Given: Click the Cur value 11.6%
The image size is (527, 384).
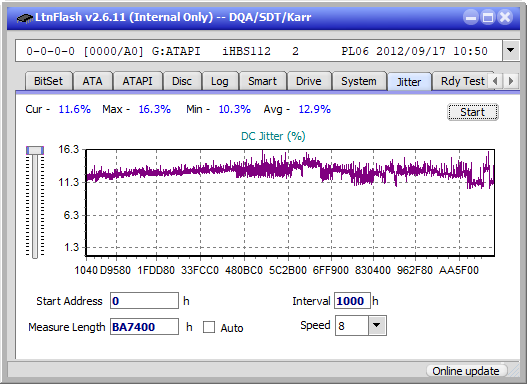Looking at the screenshot, I should pos(75,109).
